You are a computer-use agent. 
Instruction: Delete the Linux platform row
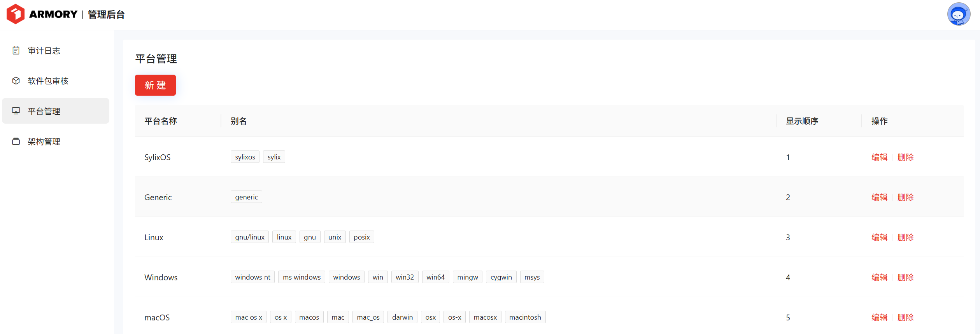pos(905,237)
